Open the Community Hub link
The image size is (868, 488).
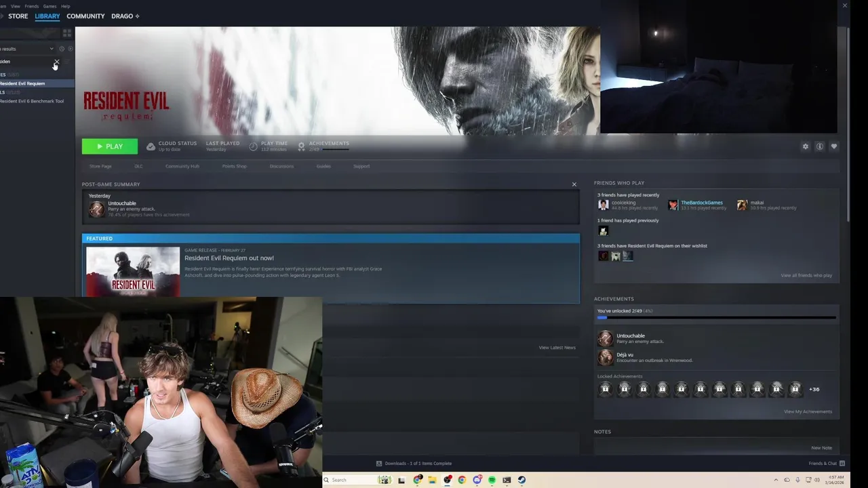pyautogui.click(x=182, y=166)
